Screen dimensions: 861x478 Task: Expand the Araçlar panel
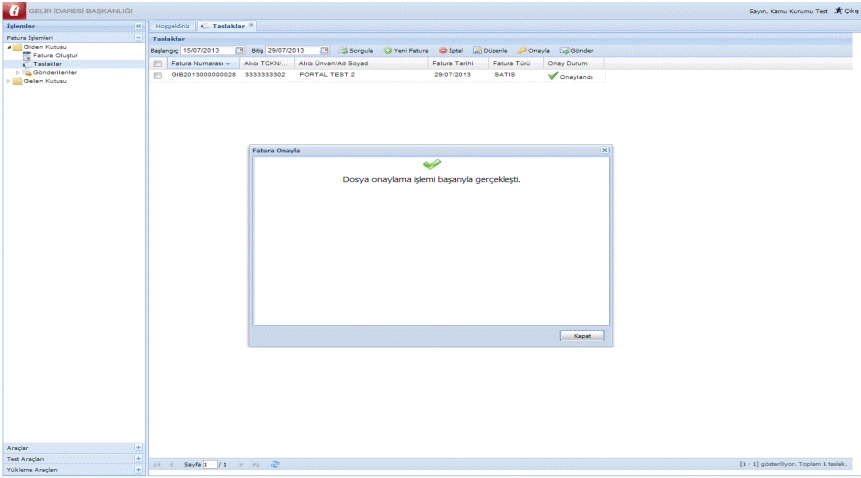pyautogui.click(x=138, y=447)
